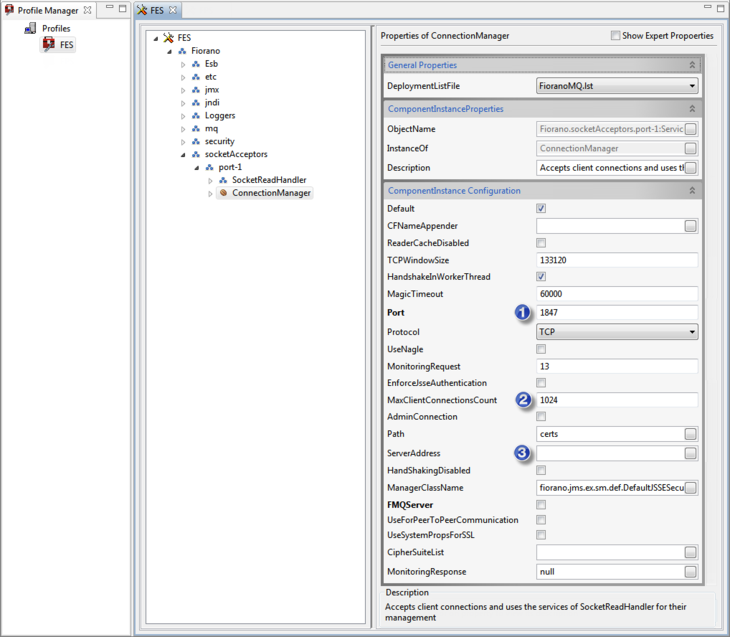Click the ConnectionManager node icon
730x637 pixels.
tap(223, 193)
